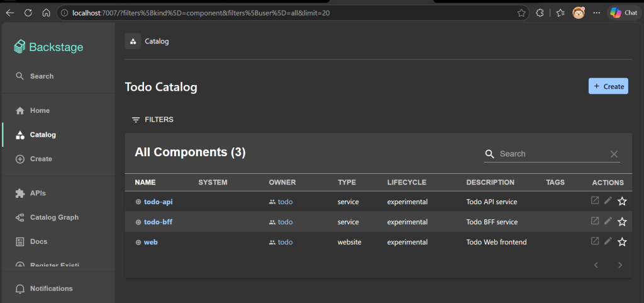This screenshot has width=644, height=303.
Task: Sort by LIFECYCLE column header
Action: tap(407, 182)
